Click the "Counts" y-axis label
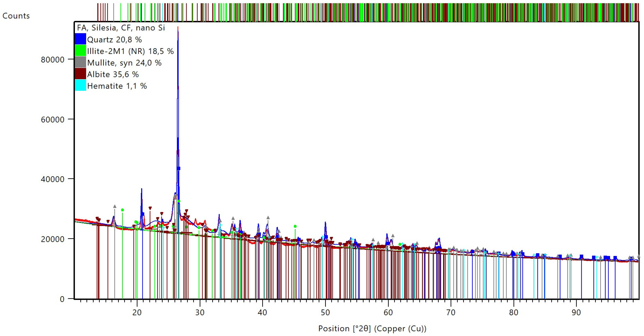The image size is (644, 336). tap(16, 16)
